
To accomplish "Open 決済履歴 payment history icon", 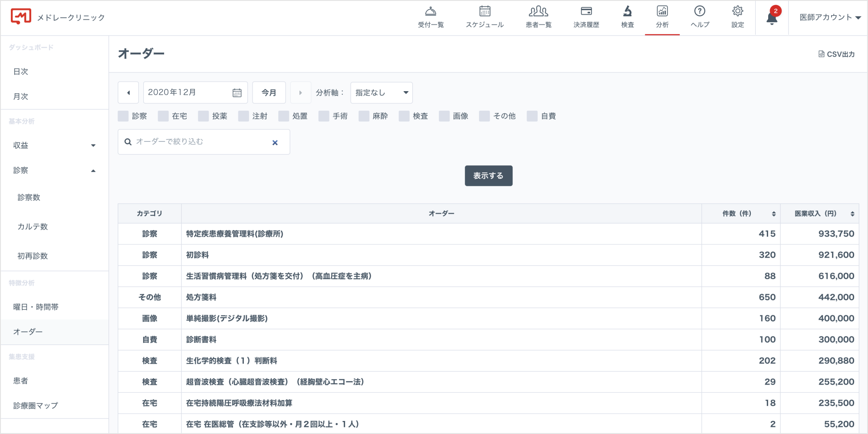I will click(586, 12).
